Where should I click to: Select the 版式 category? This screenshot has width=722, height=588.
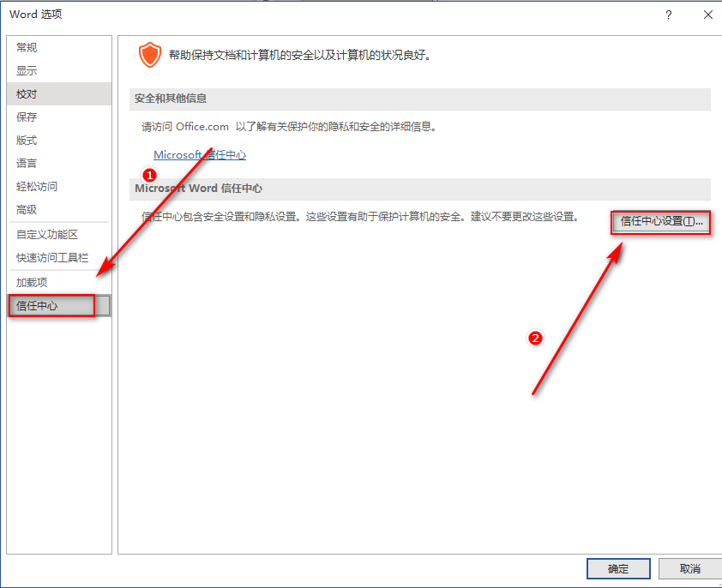tap(59, 140)
